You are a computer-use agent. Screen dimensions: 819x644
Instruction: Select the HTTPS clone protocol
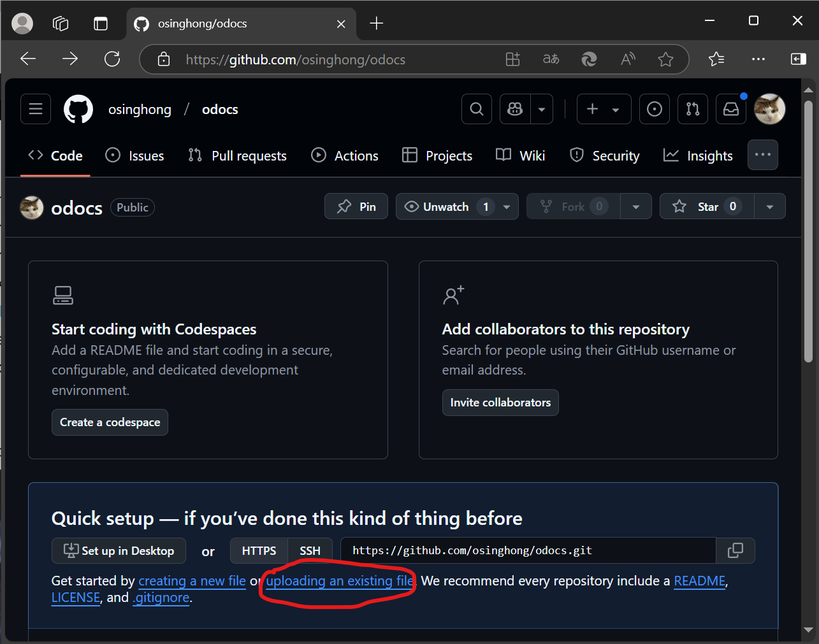(x=259, y=550)
